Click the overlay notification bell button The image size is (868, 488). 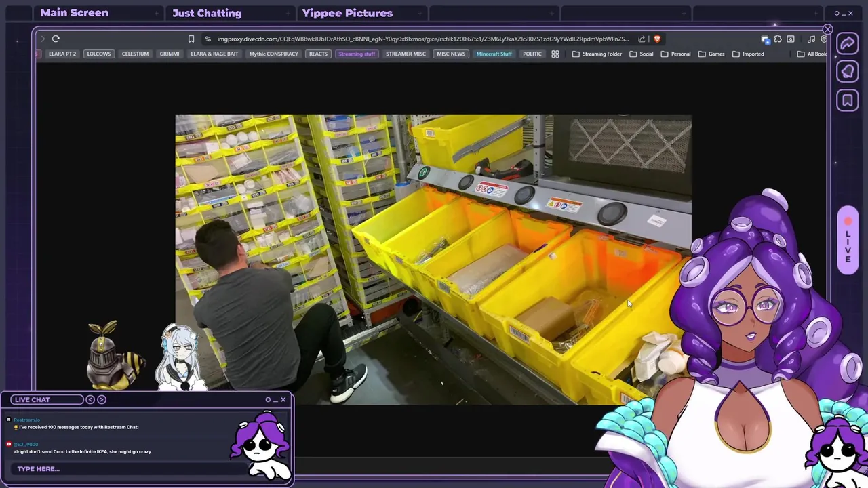[x=848, y=72]
